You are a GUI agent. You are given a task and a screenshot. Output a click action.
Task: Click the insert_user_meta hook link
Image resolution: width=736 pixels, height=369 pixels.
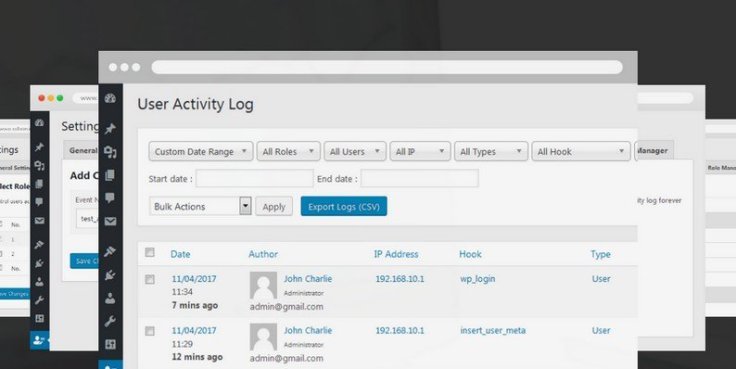point(493,331)
